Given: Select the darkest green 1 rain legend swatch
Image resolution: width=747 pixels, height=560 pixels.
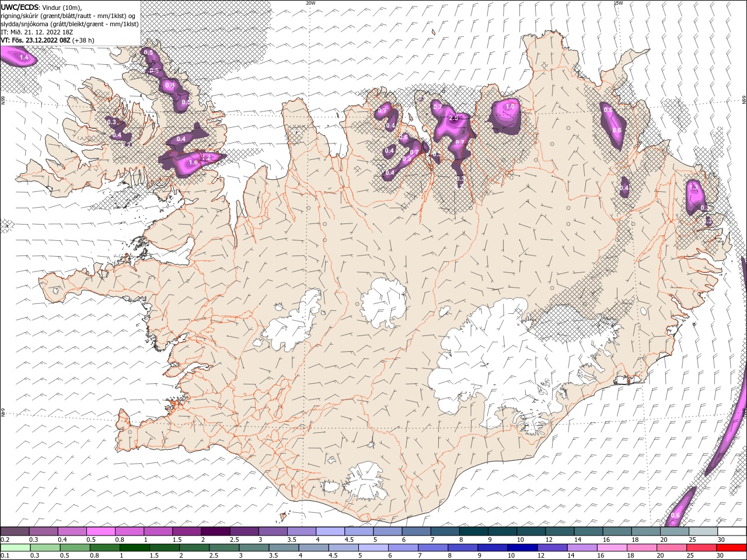Looking at the screenshot, I should (x=135, y=547).
